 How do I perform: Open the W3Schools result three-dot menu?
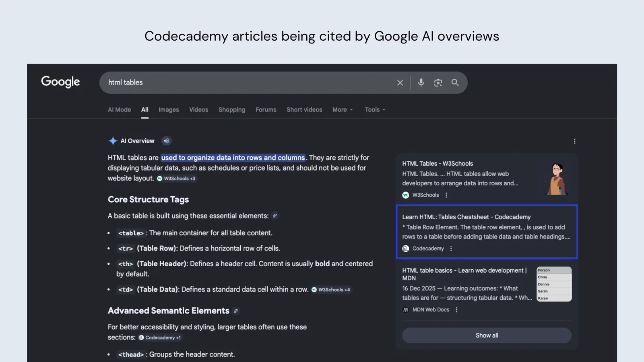coord(446,195)
